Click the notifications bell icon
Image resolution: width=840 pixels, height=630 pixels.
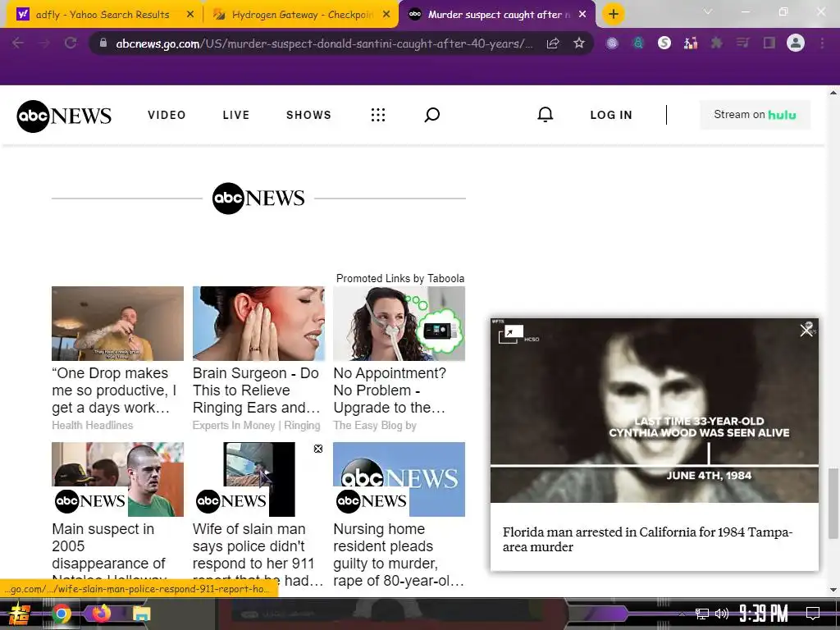(x=546, y=114)
